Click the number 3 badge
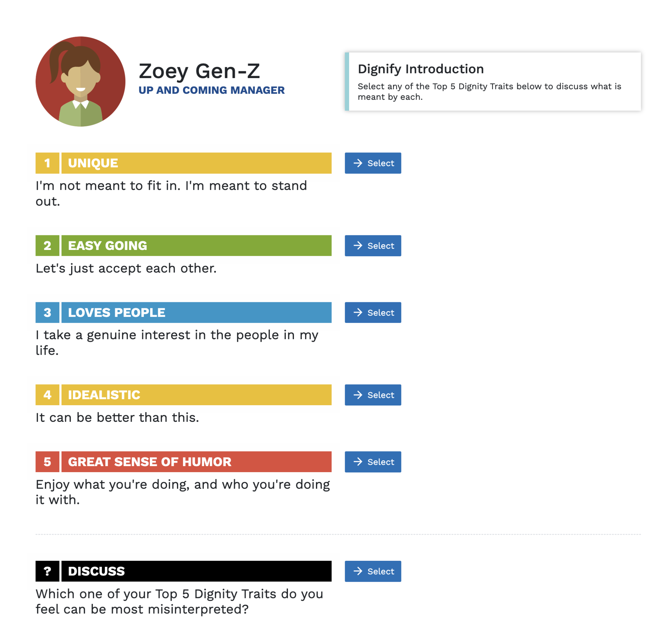Screen dimensions: 653x644 47,312
